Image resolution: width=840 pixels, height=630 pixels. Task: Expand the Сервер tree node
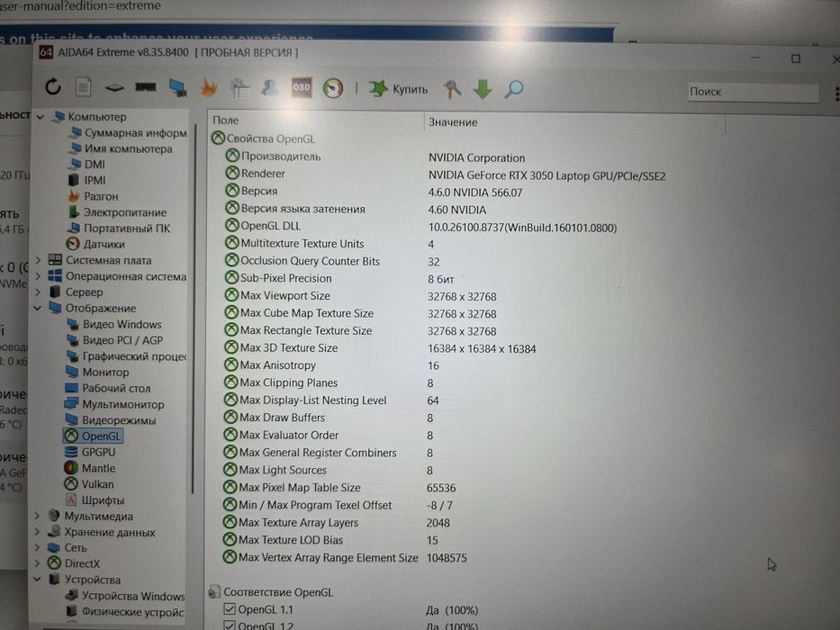tap(38, 292)
